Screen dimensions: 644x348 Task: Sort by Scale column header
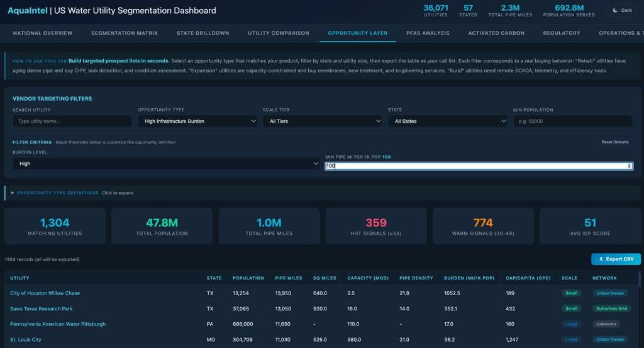(569, 278)
